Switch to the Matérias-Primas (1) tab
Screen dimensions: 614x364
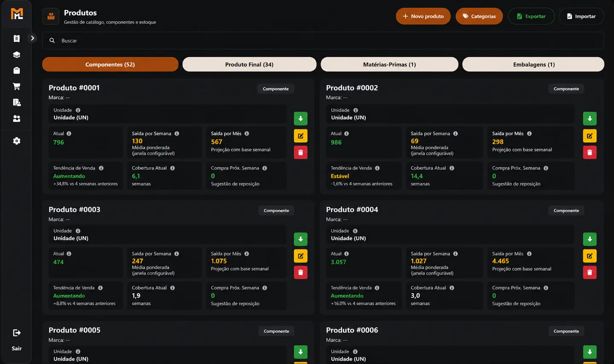tap(389, 64)
